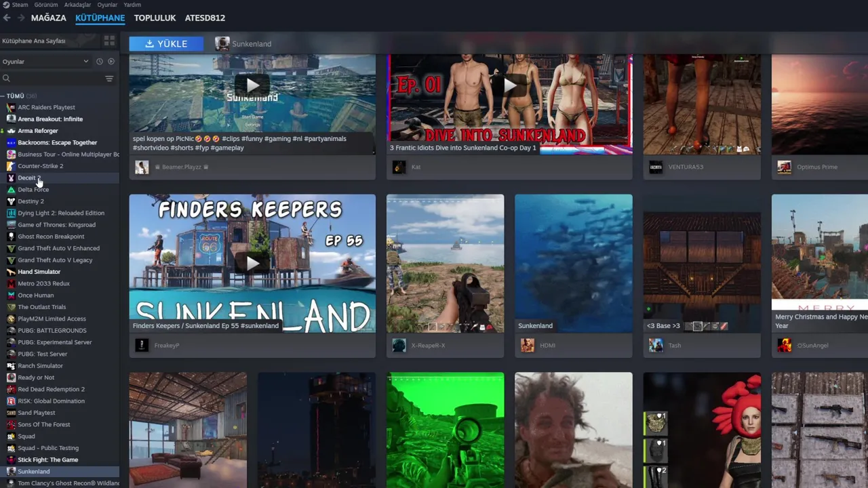868x488 pixels.
Task: Sort library by recent activity clock icon
Action: click(x=100, y=62)
